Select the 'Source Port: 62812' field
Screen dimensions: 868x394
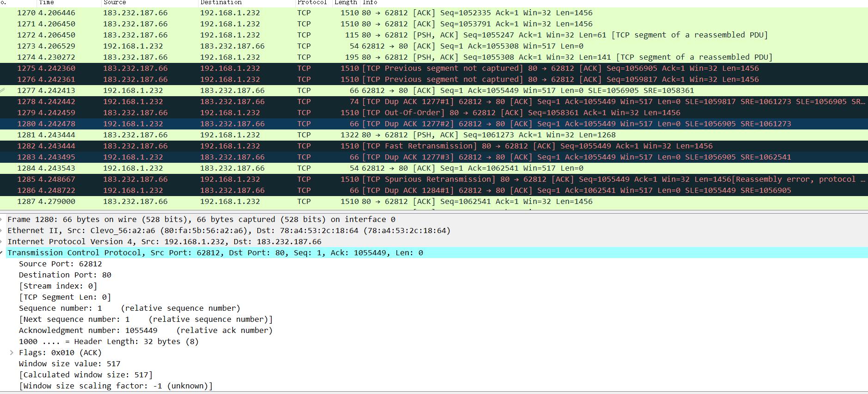coord(61,264)
